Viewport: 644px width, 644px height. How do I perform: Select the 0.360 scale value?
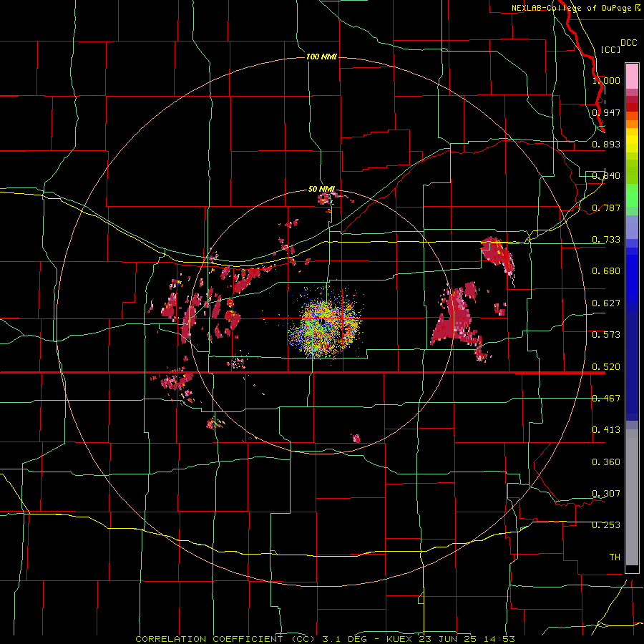click(606, 462)
